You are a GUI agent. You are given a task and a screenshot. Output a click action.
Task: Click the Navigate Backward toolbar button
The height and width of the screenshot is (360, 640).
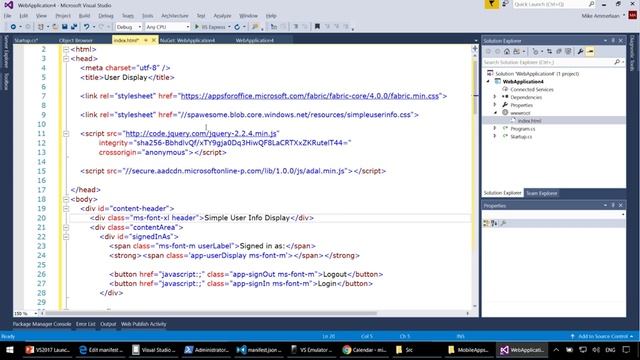click(x=13, y=27)
